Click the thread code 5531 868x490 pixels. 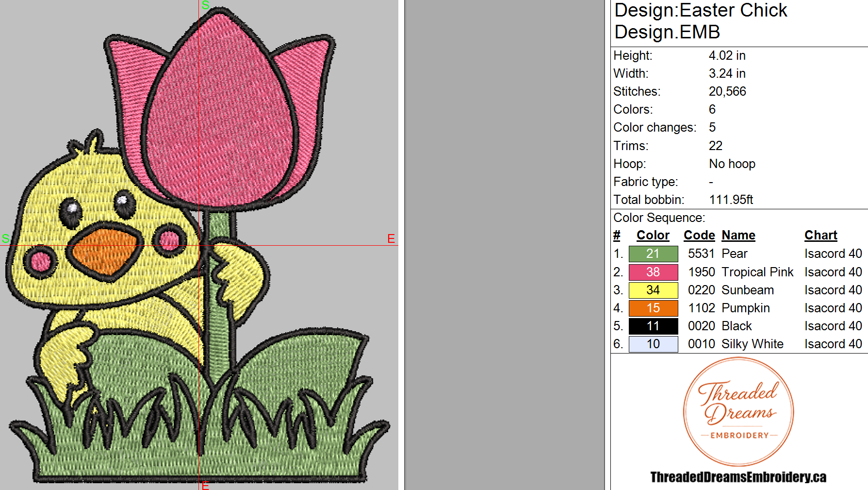click(x=702, y=253)
